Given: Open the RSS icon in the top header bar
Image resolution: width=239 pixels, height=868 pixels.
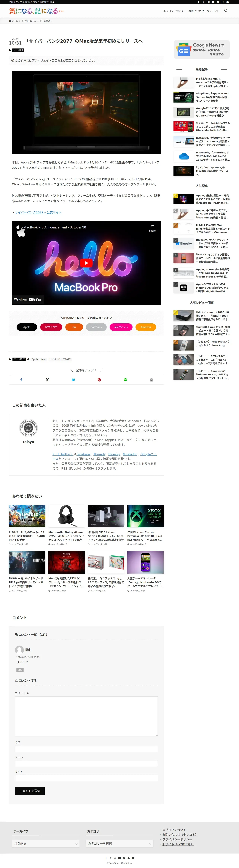Looking at the screenshot, I should coord(222,2).
